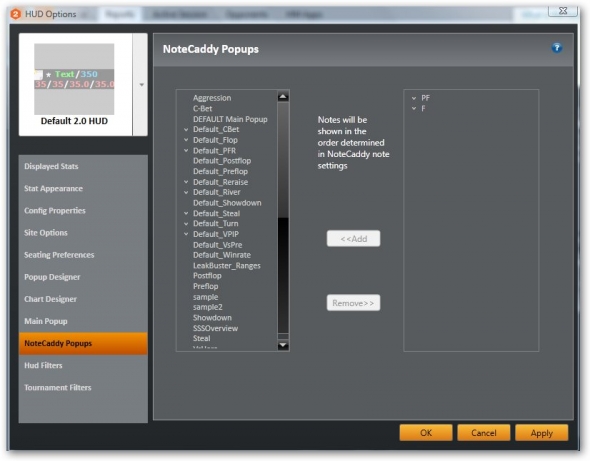This screenshot has width=590, height=461.
Task: Click the HUD Options app logo
Action: coord(16,14)
